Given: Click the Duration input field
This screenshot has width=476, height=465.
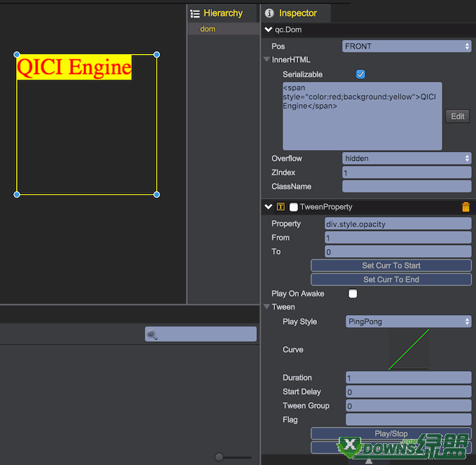Looking at the screenshot, I should coord(408,377).
